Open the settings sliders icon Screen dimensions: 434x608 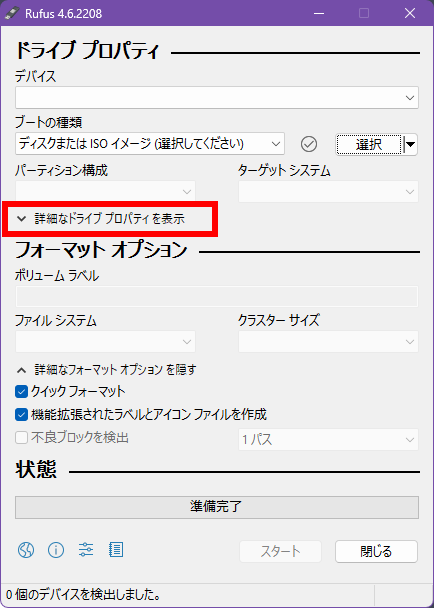coord(86,549)
